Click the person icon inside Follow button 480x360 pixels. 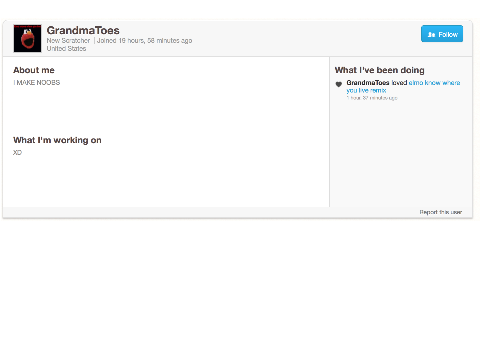431,35
